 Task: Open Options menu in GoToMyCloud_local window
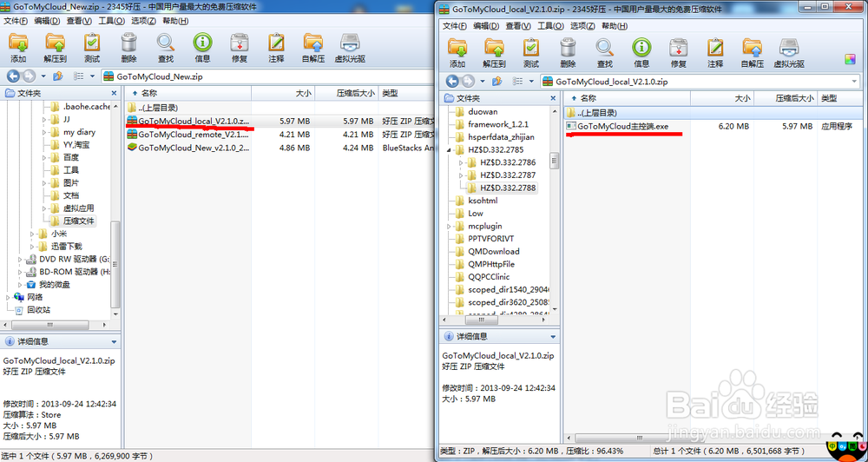pyautogui.click(x=582, y=26)
